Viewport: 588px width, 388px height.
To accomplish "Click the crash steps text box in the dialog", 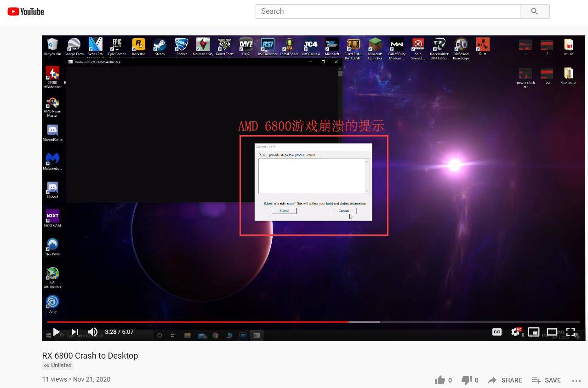I will [x=311, y=176].
